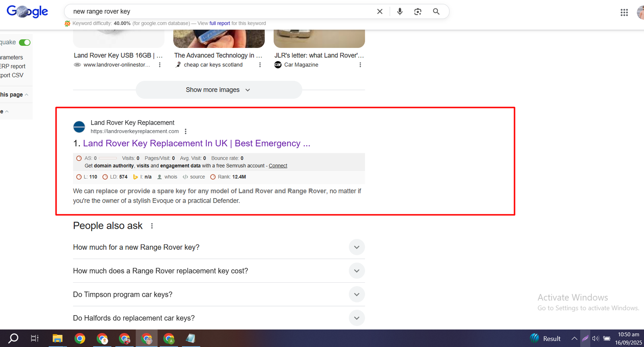Open People also ask options menu

152,226
